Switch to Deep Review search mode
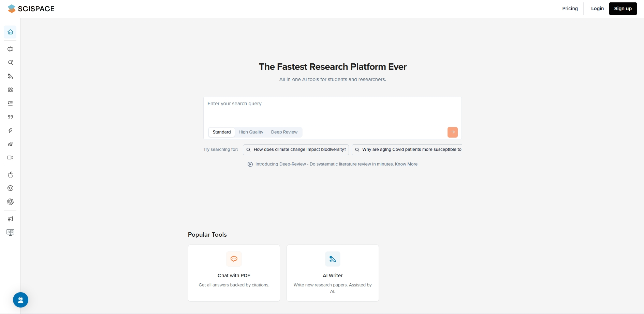The height and width of the screenshot is (314, 644). (x=284, y=132)
